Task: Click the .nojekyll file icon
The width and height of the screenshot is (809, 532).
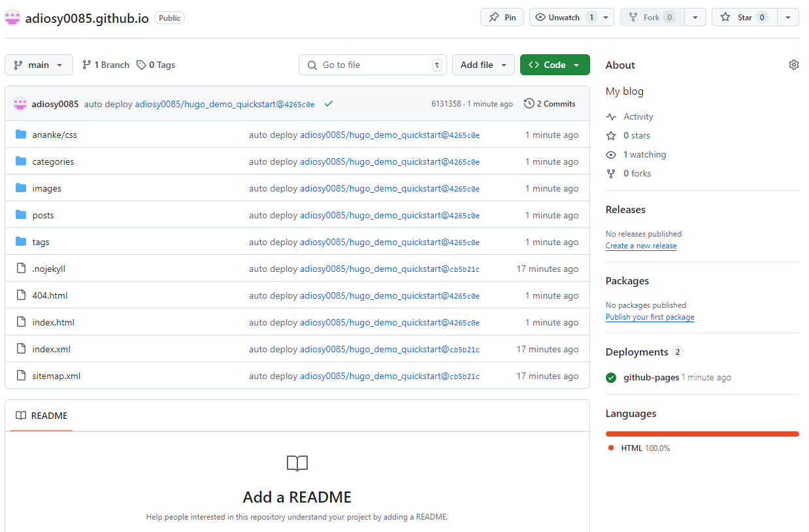Action: tap(21, 269)
